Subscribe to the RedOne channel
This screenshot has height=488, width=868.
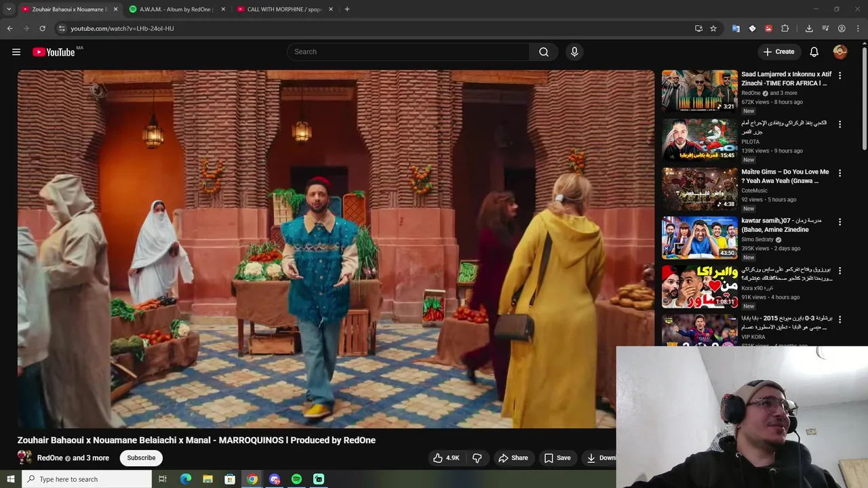(x=141, y=458)
